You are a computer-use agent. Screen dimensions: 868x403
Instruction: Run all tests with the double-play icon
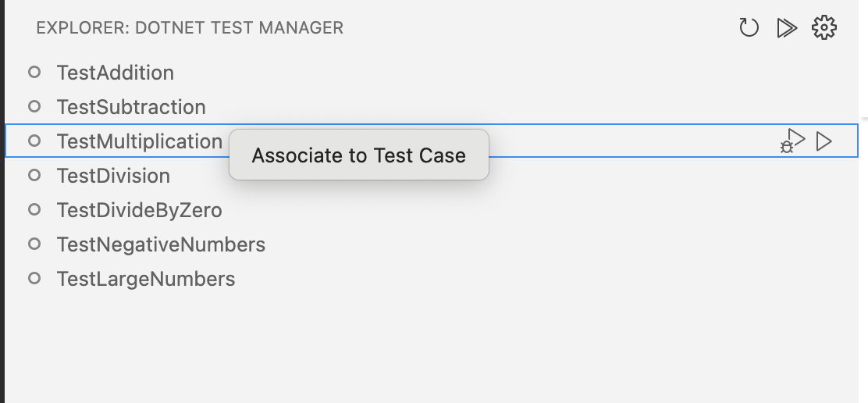coord(787,28)
